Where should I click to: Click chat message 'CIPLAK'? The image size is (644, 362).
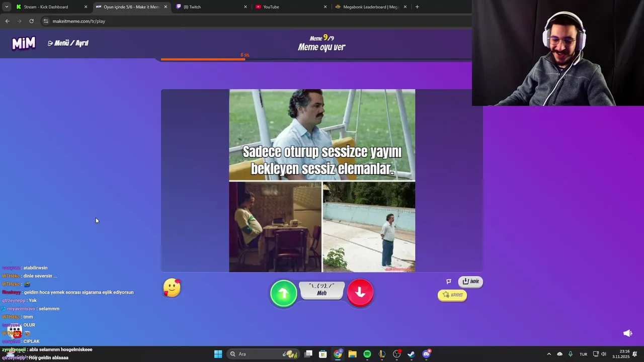[31, 341]
